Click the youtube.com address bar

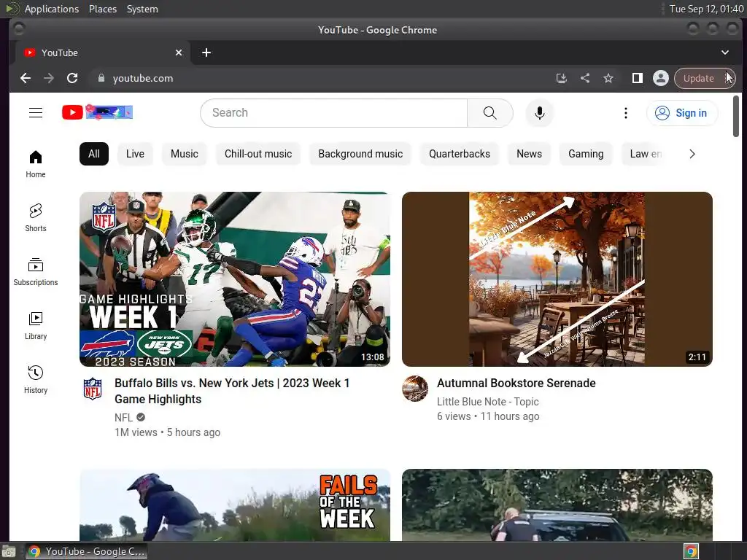(x=320, y=78)
